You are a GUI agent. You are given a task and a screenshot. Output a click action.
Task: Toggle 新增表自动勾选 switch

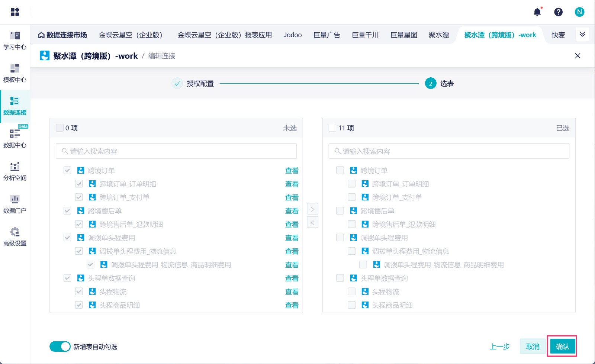(x=60, y=347)
